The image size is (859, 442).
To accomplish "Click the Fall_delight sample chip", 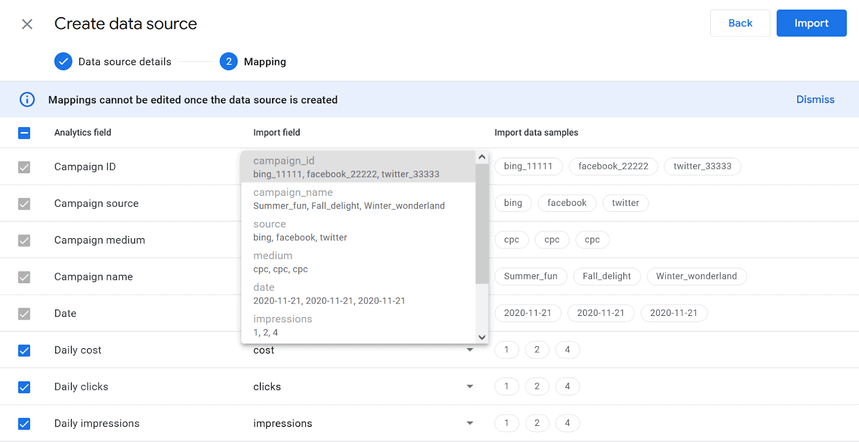I will click(607, 277).
